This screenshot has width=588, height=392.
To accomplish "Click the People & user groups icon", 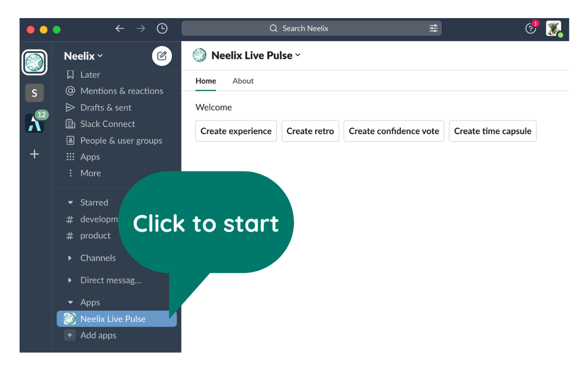I will (x=71, y=141).
